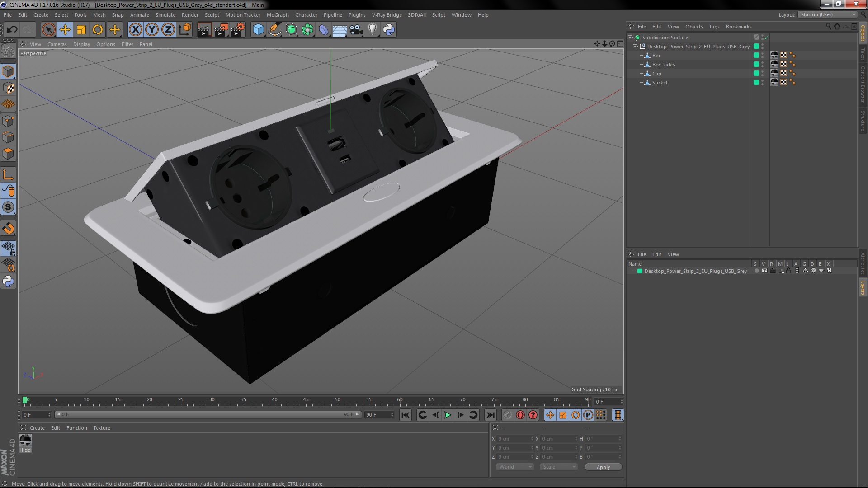This screenshot has height=488, width=868.
Task: Open the Camera object icon
Action: point(356,30)
